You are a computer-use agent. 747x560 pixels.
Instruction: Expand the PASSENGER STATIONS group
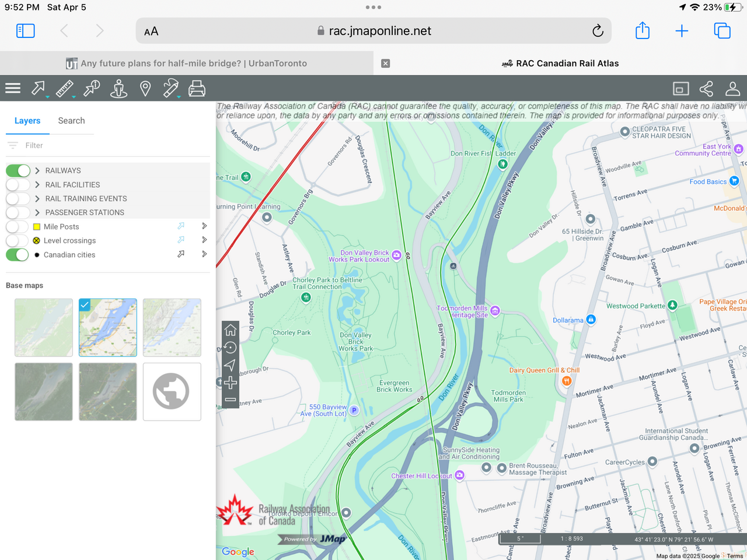37,213
